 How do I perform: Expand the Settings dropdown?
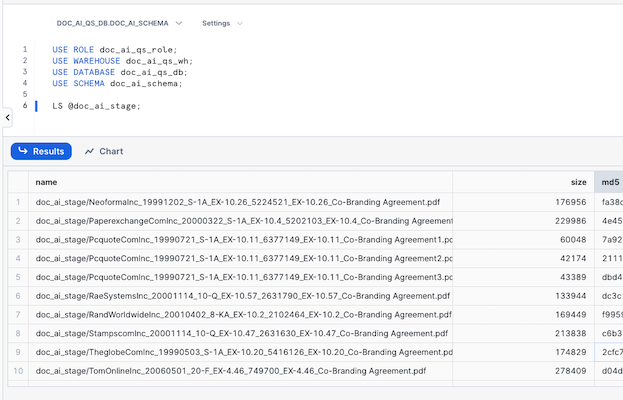tap(221, 22)
